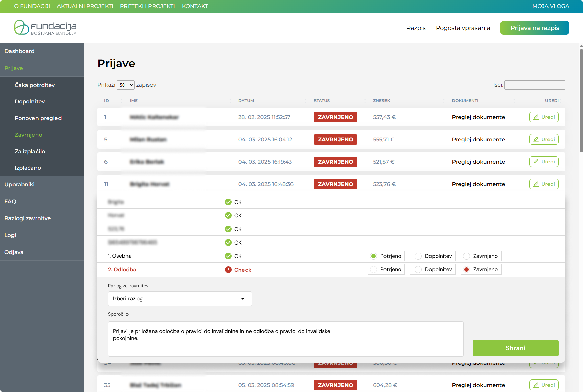The height and width of the screenshot is (392, 583).
Task: Click the Fundacija Boštjana Bandlja logo
Action: click(45, 28)
